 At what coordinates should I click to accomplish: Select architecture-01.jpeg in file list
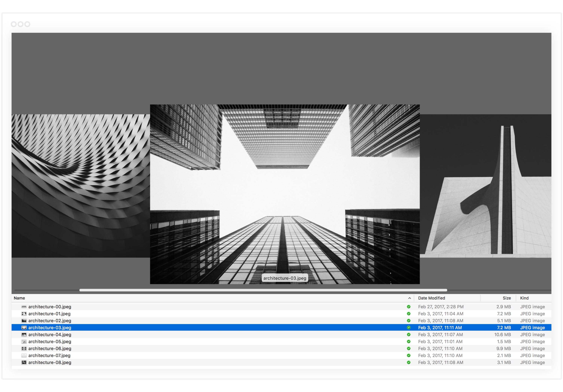[x=49, y=313]
